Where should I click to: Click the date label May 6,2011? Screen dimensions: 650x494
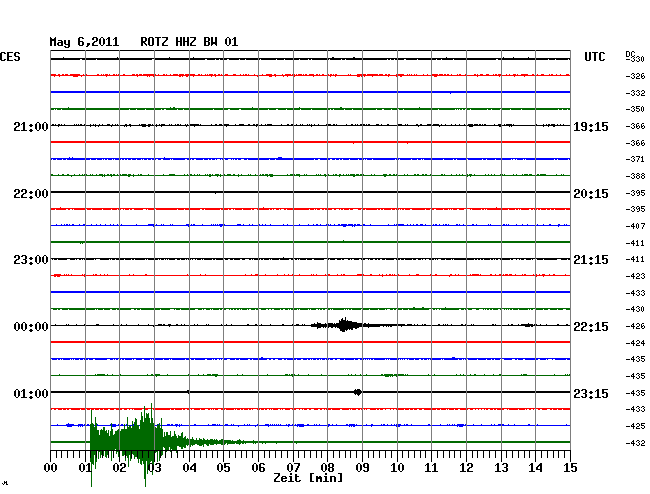[84, 42]
